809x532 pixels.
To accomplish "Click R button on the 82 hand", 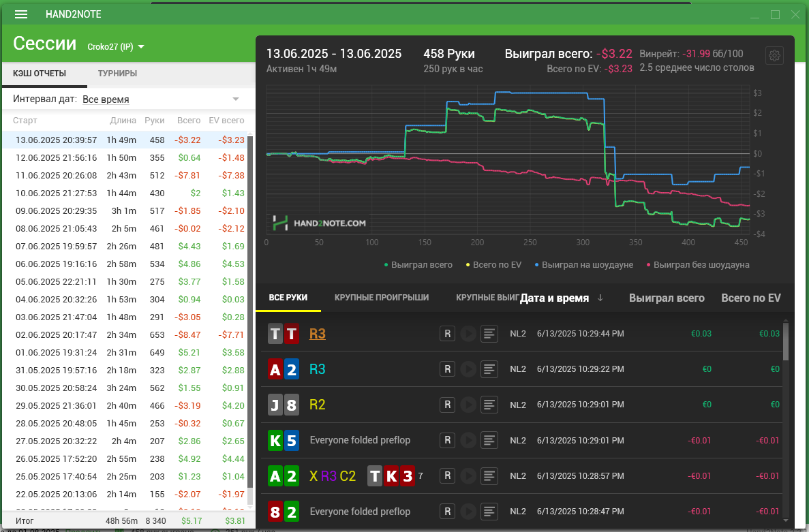I will tap(447, 512).
